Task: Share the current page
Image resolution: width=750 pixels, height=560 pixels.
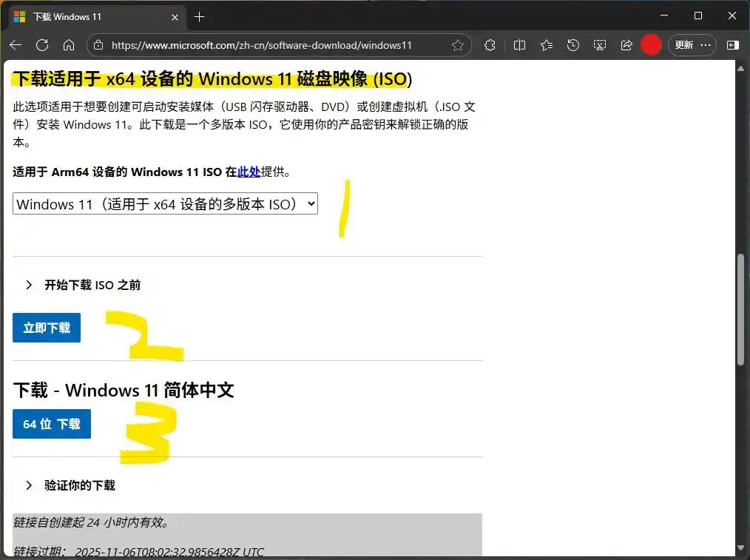Action: point(626,45)
